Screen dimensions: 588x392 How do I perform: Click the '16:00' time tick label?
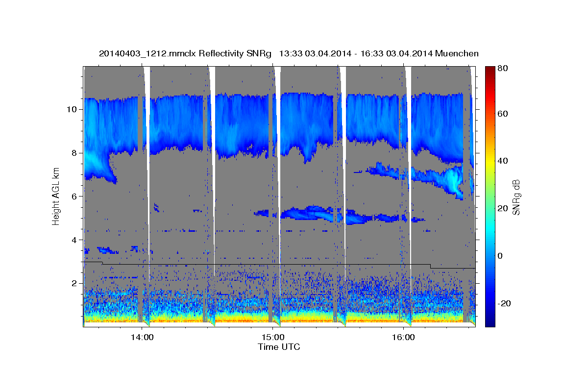[403, 337]
